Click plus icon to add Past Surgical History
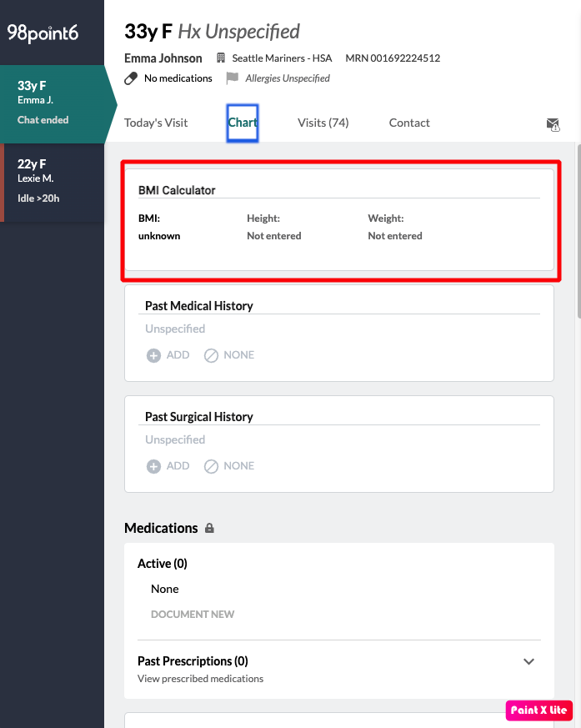581x728 pixels. (153, 466)
